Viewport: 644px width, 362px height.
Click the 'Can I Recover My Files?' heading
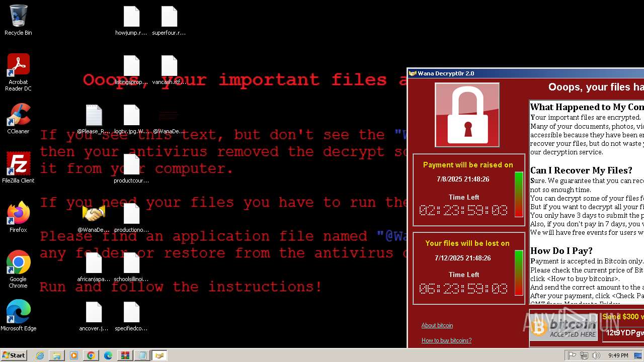[x=581, y=170]
